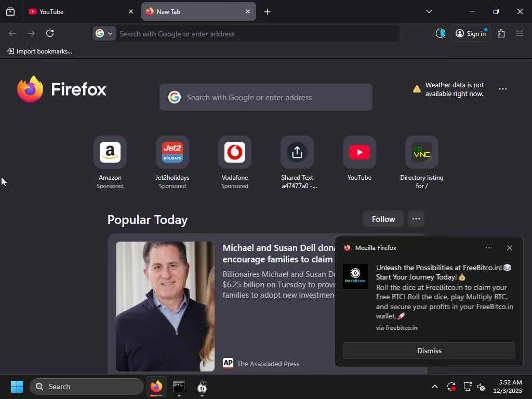
Task: Go forward using the forward arrow
Action: (31, 33)
